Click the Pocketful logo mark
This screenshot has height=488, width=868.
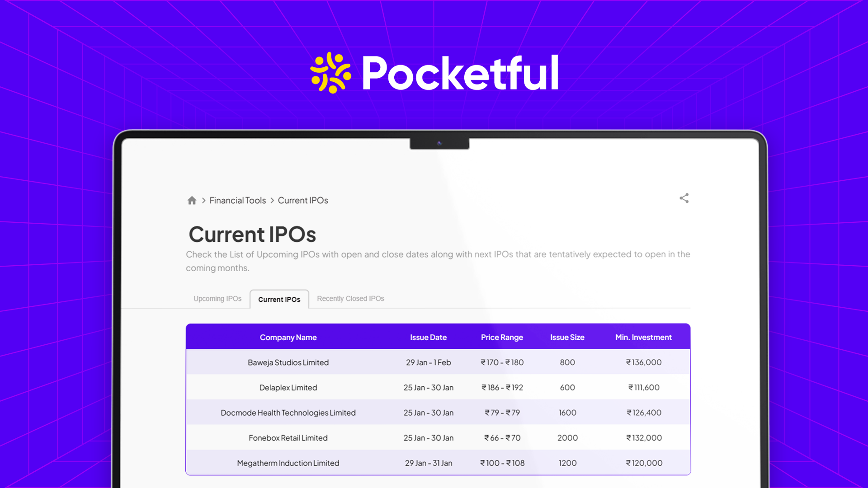330,72
